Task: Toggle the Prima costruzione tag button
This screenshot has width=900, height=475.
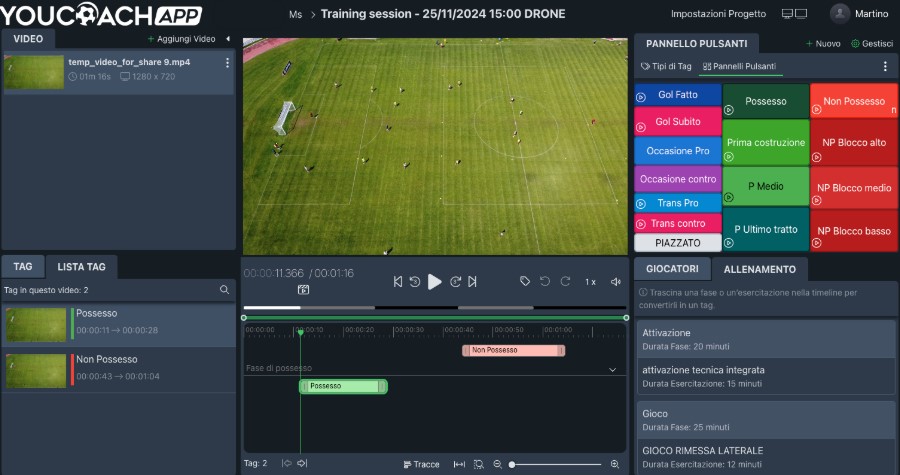Action: [766, 142]
